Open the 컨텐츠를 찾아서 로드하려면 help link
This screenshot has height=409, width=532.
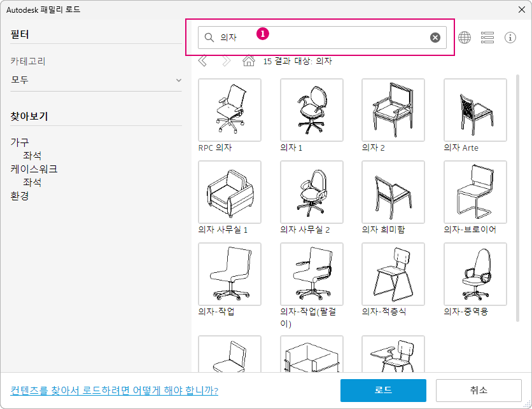click(x=115, y=391)
